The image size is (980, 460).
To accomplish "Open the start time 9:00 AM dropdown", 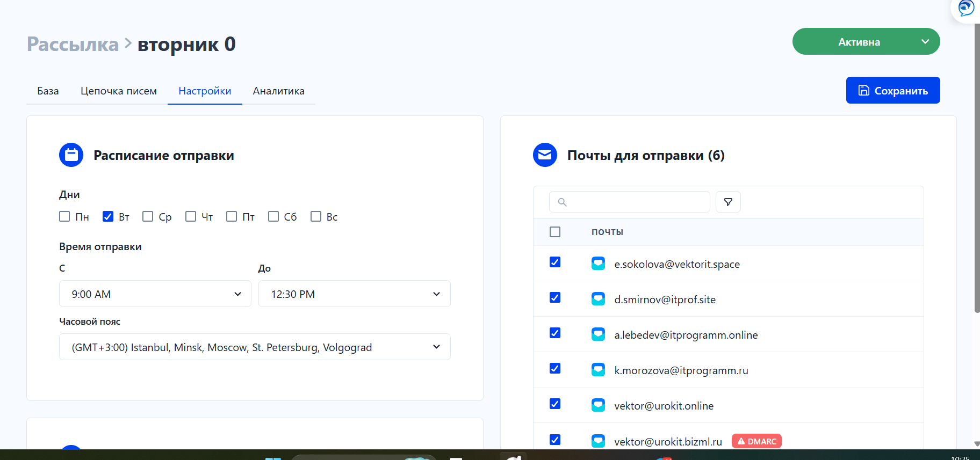I will pos(155,294).
